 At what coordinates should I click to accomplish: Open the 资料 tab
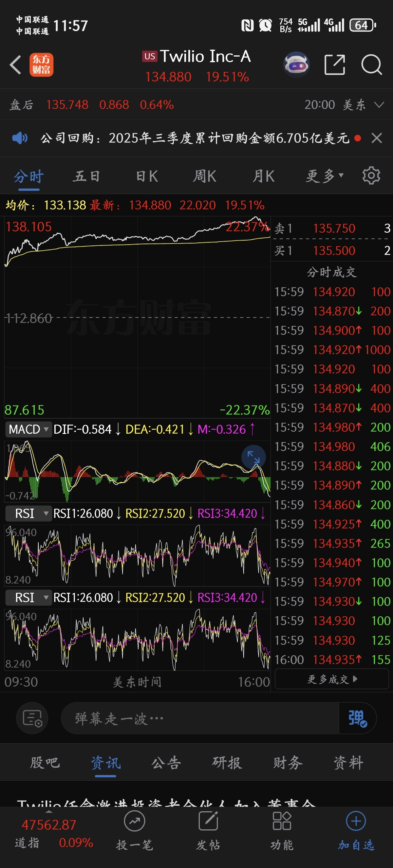pos(348,763)
